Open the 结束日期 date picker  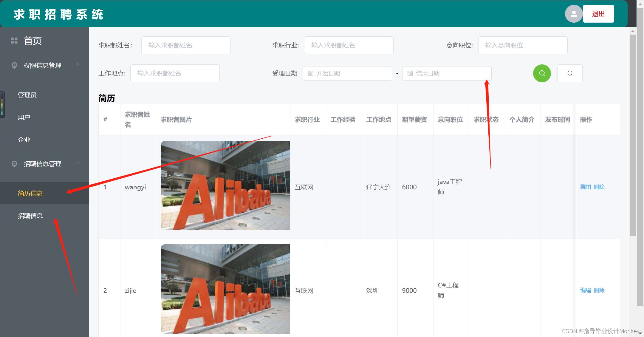(x=447, y=73)
